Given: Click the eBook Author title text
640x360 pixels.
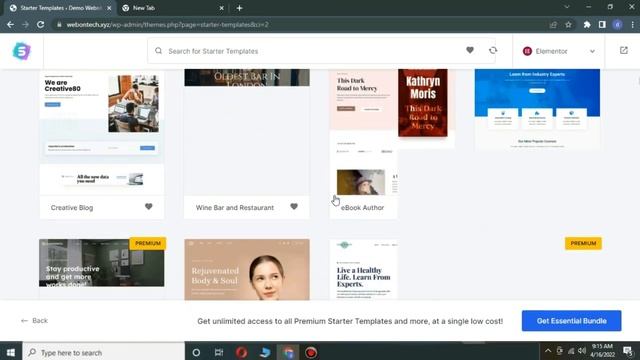Looking at the screenshot, I should pyautogui.click(x=362, y=208).
